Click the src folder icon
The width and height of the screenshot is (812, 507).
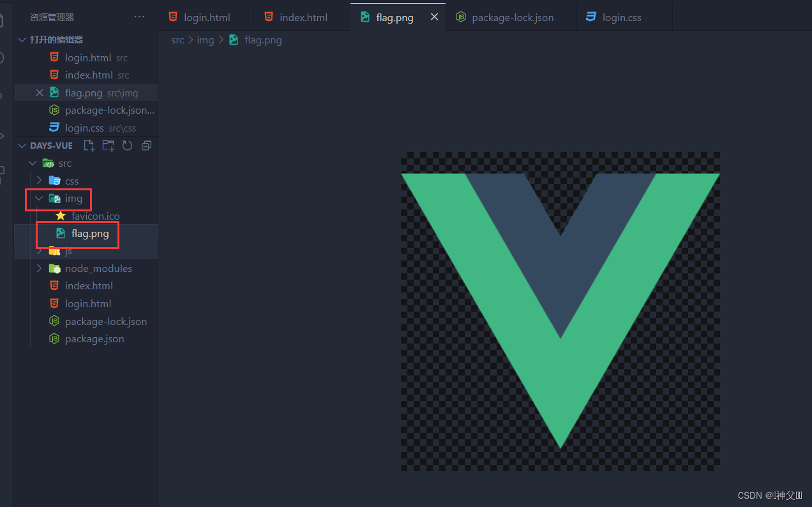[48, 163]
